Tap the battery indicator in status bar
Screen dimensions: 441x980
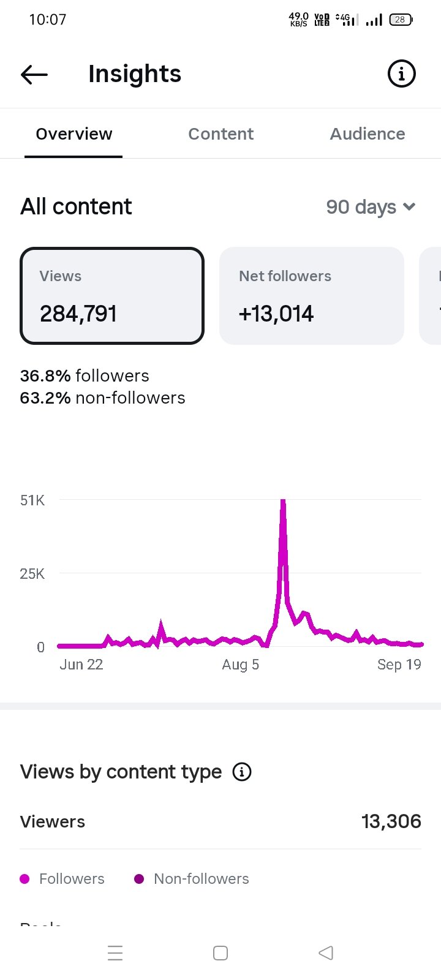[x=401, y=20]
